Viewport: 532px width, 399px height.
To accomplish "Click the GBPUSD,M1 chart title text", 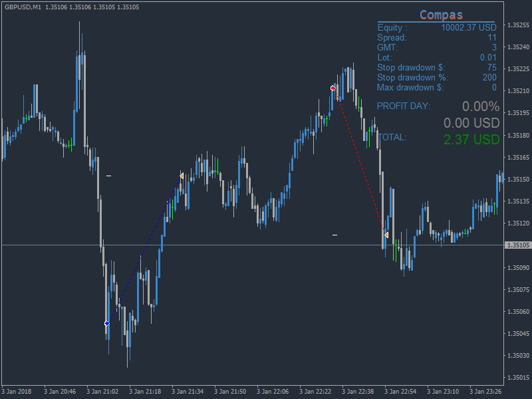I will coord(23,7).
